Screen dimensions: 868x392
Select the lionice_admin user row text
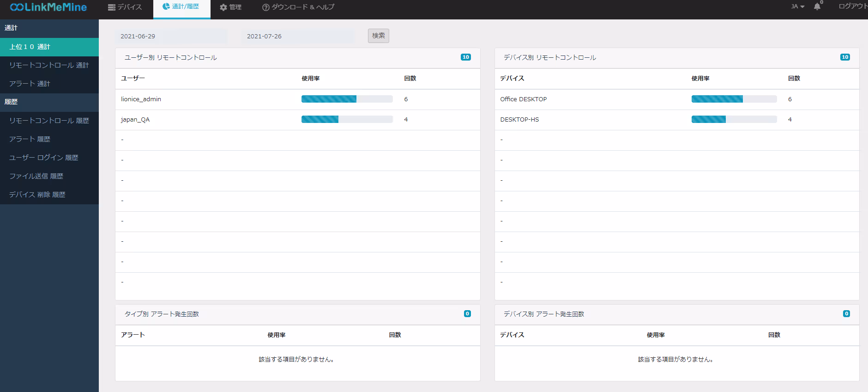pos(141,99)
